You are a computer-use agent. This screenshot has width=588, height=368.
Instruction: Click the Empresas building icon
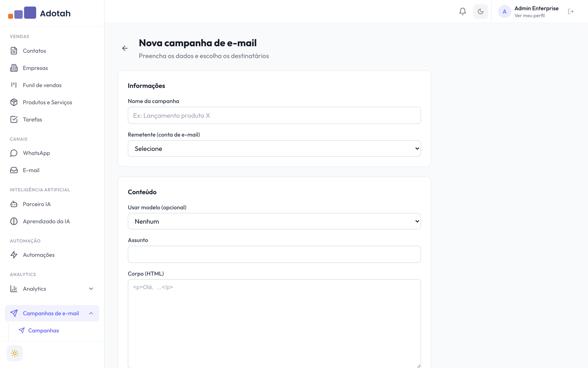(14, 68)
